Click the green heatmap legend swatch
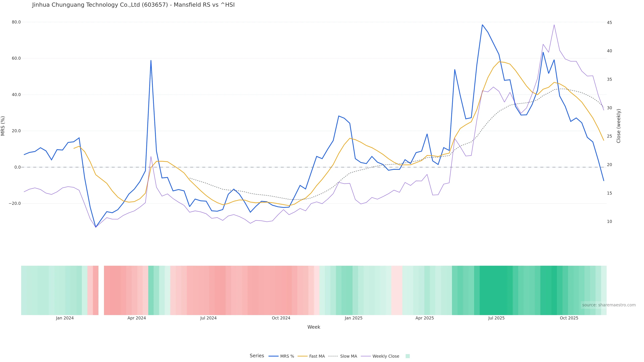The image size is (644, 362). [x=408, y=356]
